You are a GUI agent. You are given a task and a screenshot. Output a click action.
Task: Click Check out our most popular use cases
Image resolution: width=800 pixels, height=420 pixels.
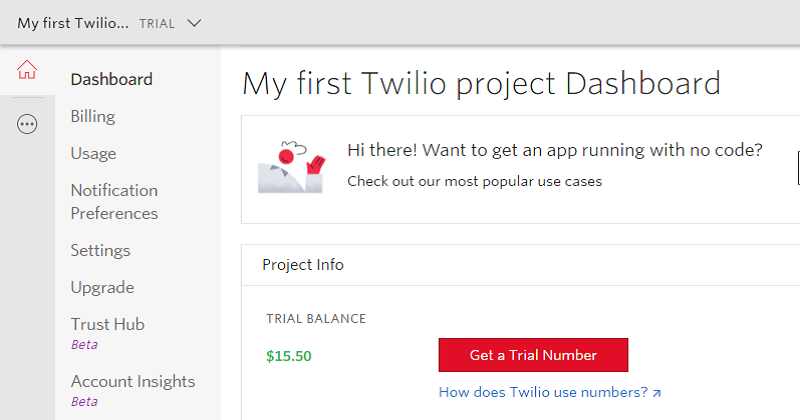pos(474,182)
